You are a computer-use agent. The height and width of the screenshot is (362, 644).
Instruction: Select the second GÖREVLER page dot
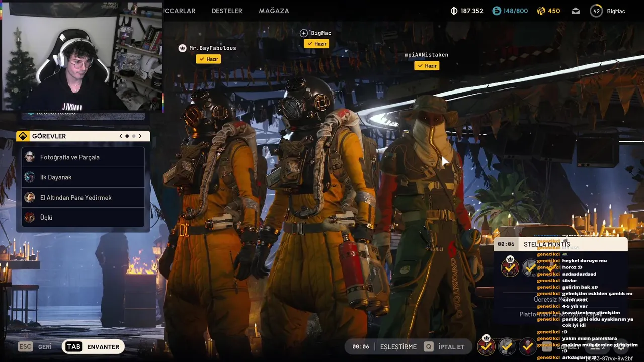click(x=134, y=136)
